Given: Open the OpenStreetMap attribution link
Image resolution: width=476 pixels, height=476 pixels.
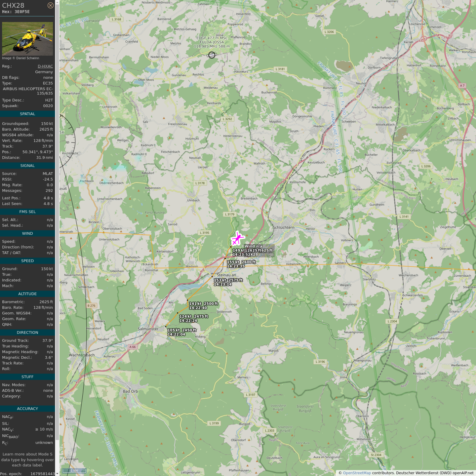Looking at the screenshot, I should 357,473.
